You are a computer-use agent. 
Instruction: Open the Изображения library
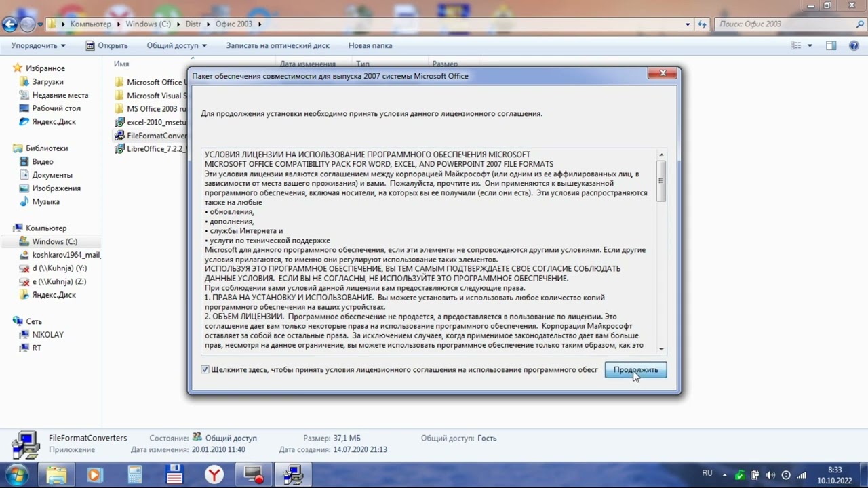point(56,188)
